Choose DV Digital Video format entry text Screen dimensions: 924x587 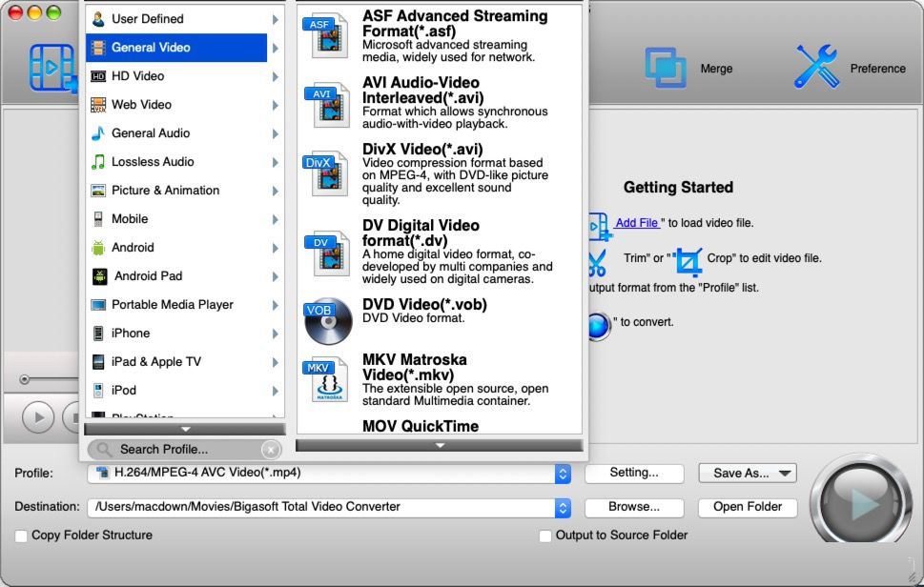point(458,252)
